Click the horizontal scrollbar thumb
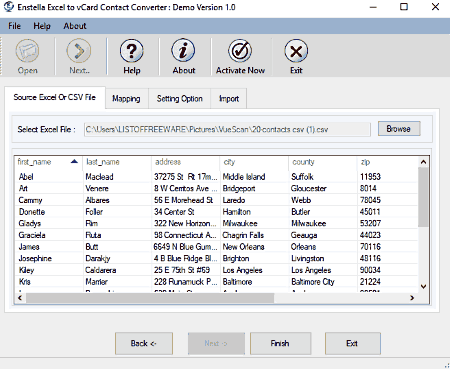 pyautogui.click(x=150, y=298)
